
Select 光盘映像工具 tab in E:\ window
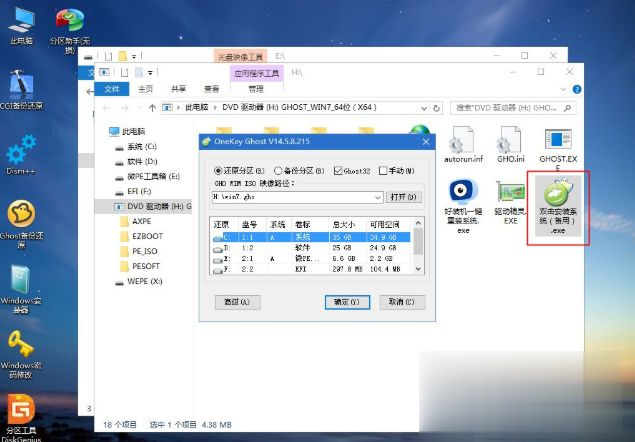click(240, 57)
